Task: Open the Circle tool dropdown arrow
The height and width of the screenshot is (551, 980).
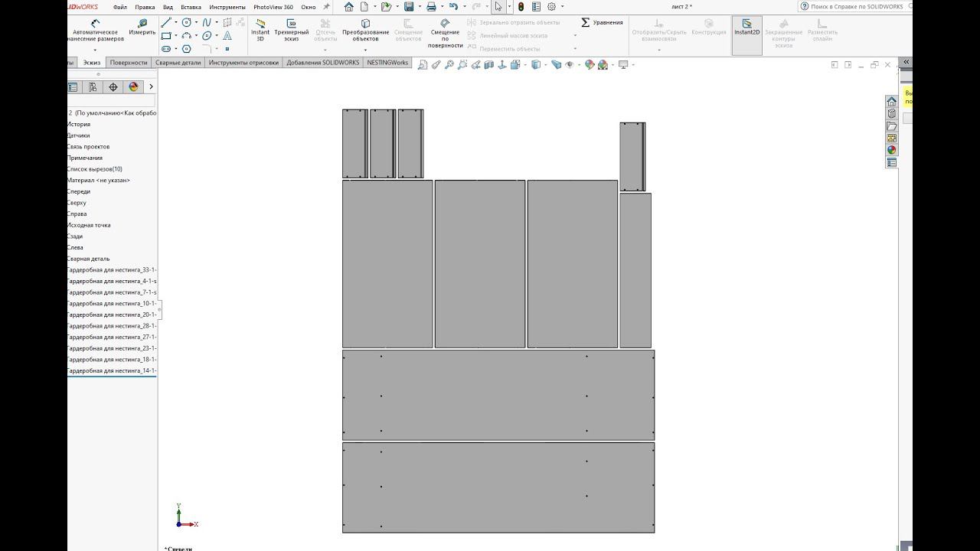Action: [196, 23]
